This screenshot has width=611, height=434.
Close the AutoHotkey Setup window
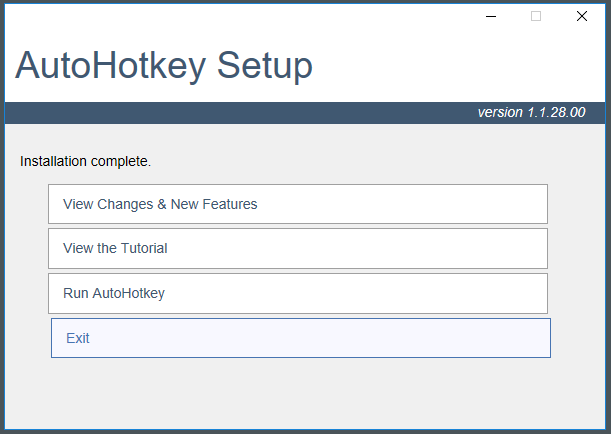(x=582, y=16)
